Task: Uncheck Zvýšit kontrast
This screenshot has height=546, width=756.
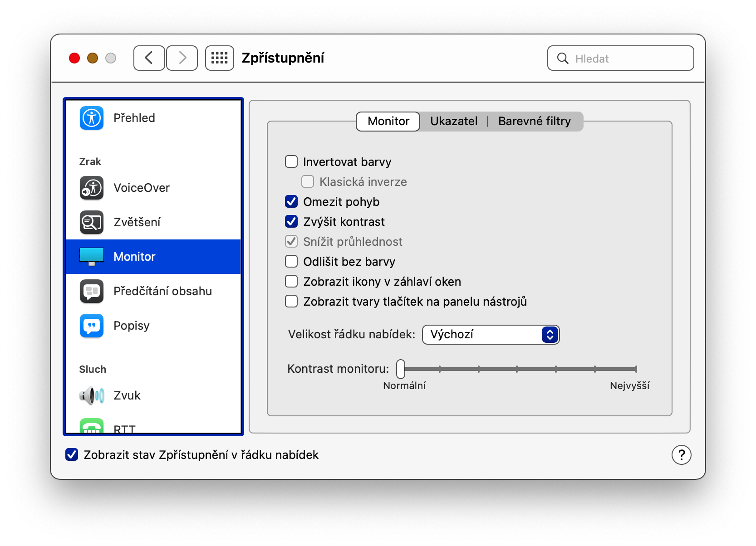Action: [291, 221]
